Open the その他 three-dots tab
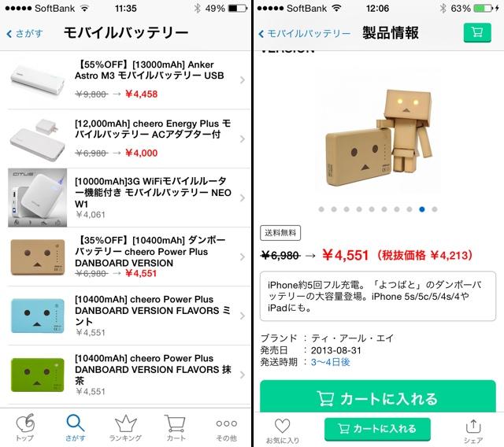Screen dimensions: 504x447 coord(226,428)
